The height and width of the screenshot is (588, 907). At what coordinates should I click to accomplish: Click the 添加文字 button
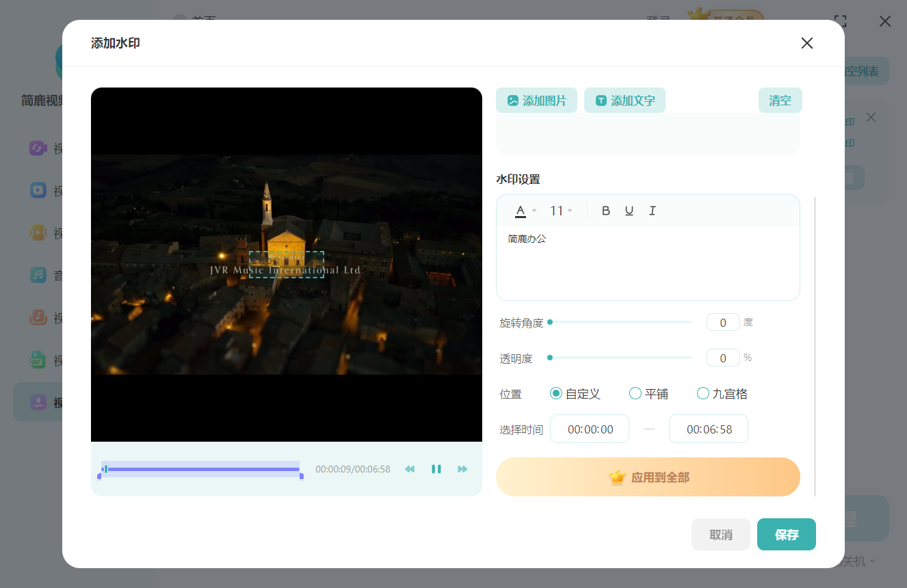[625, 101]
